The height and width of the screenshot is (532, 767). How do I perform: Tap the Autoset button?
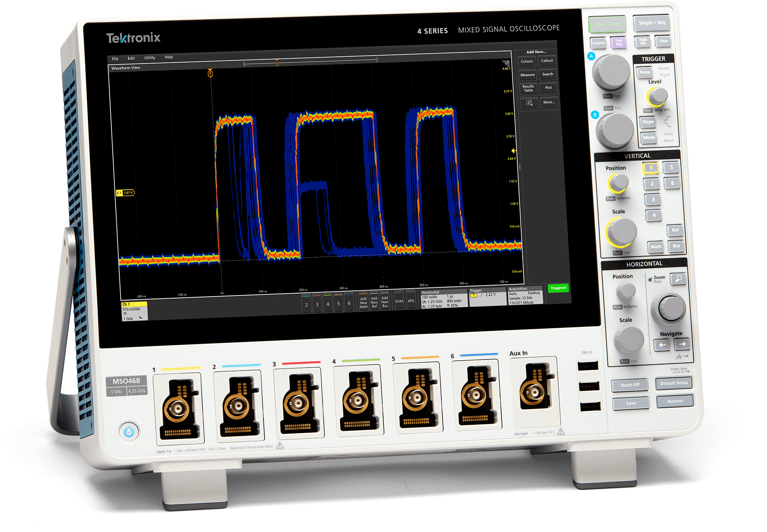point(675,401)
